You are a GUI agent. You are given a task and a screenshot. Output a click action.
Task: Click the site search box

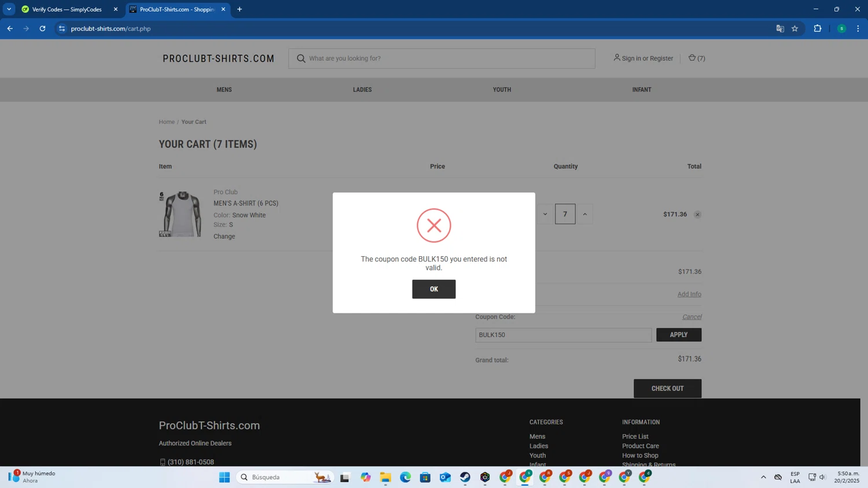coord(442,58)
